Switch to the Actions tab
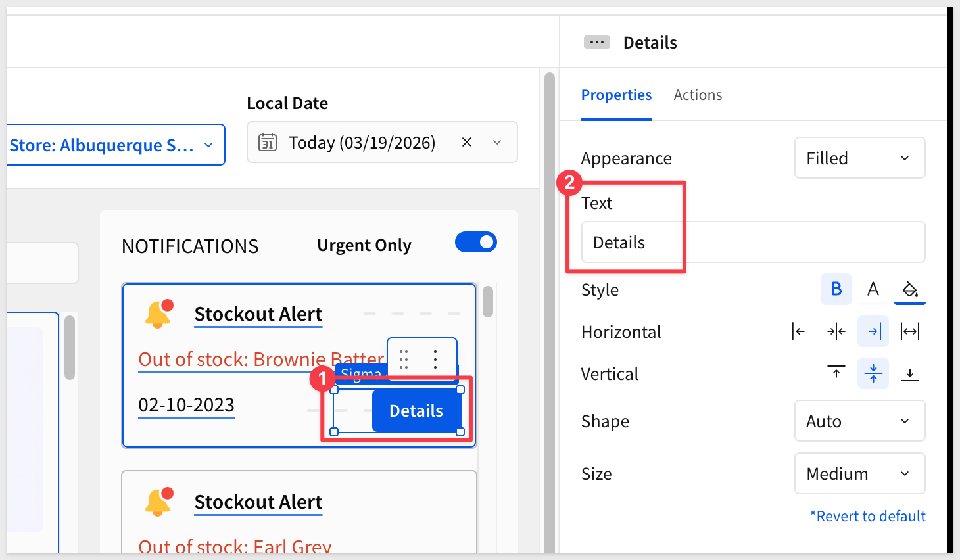 (x=698, y=95)
